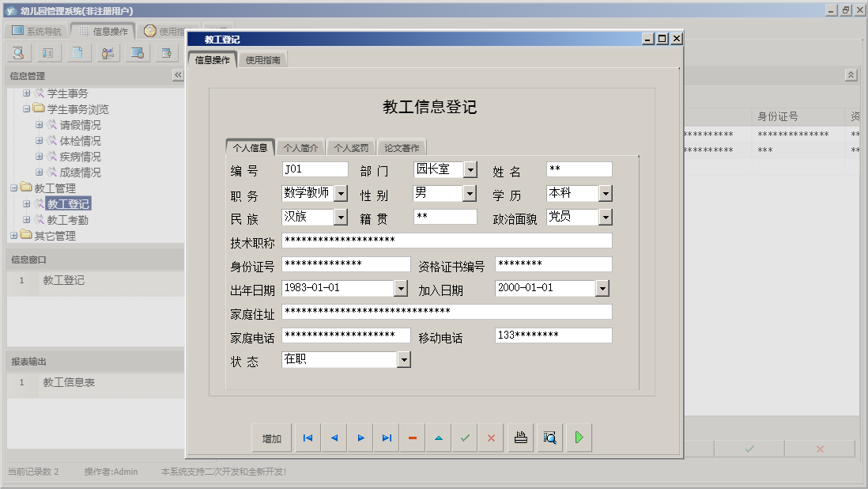
Task: Open the 状态 status dropdown
Action: click(404, 359)
